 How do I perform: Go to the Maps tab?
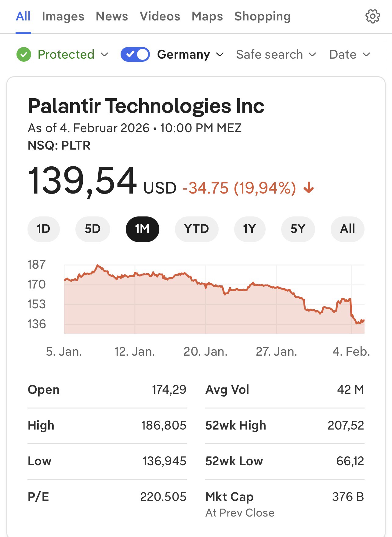pyautogui.click(x=207, y=16)
